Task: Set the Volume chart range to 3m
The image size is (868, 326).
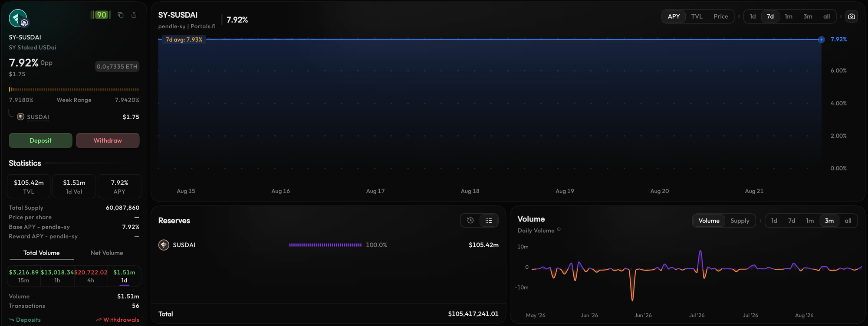Action: pos(829,221)
